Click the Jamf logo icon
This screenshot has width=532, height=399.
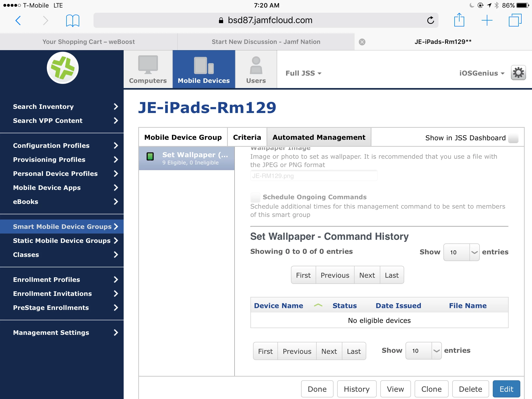tap(63, 68)
